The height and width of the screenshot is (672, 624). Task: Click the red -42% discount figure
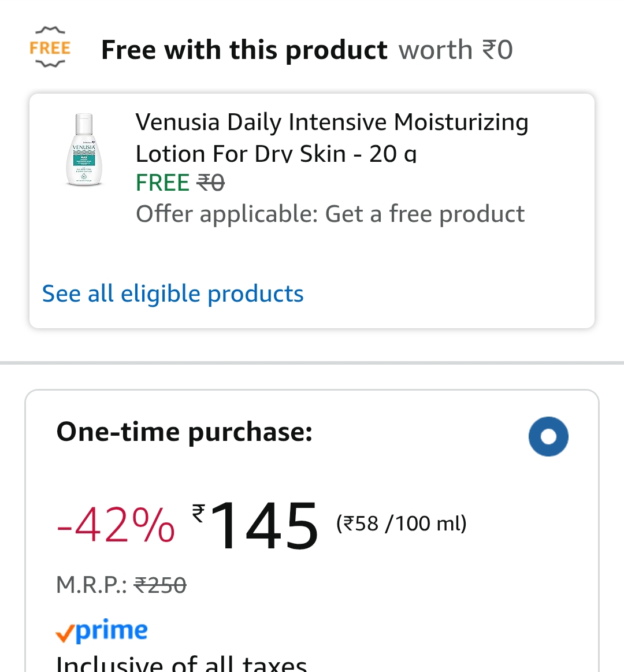click(116, 525)
